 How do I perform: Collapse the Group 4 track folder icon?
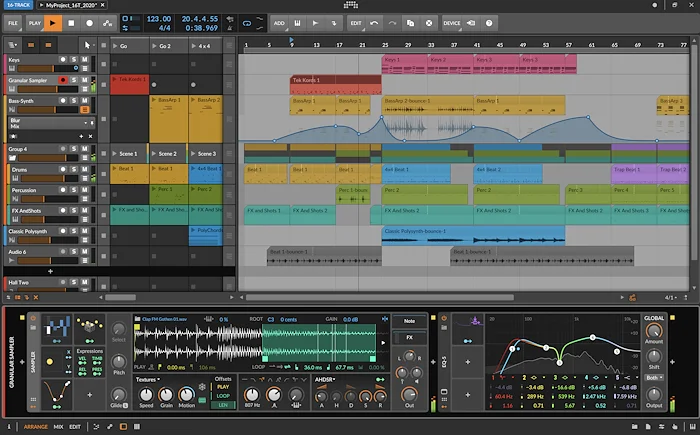[x=12, y=158]
